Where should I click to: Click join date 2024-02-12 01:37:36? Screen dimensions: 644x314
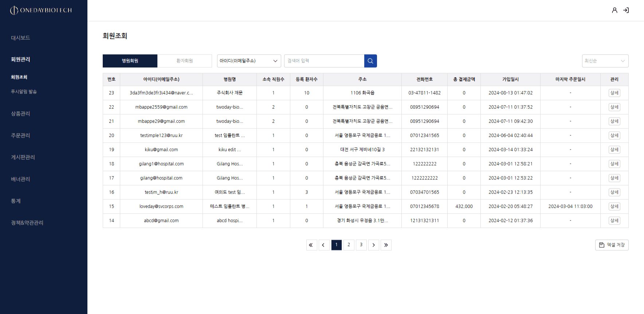(510, 220)
